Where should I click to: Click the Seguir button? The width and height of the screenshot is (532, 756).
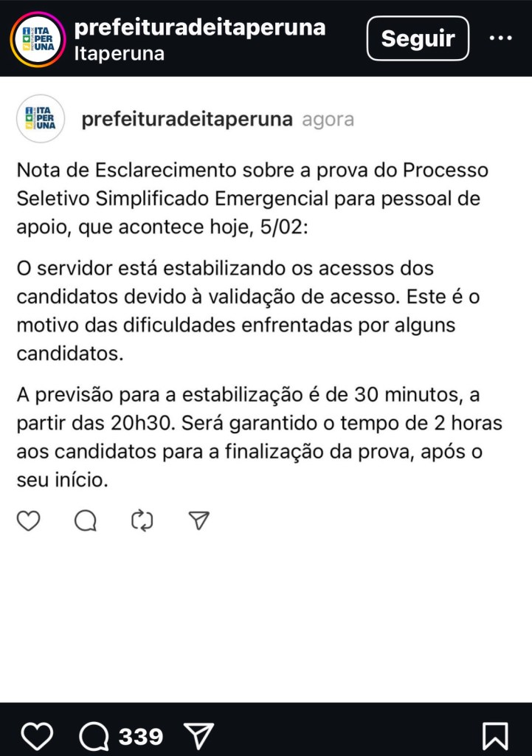[418, 38]
